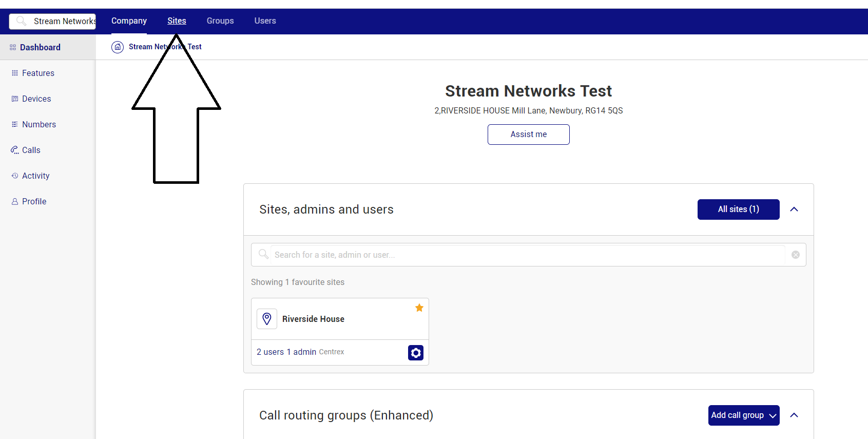This screenshot has width=868, height=439.
Task: Click magnifier icon in site search
Action: click(x=263, y=254)
